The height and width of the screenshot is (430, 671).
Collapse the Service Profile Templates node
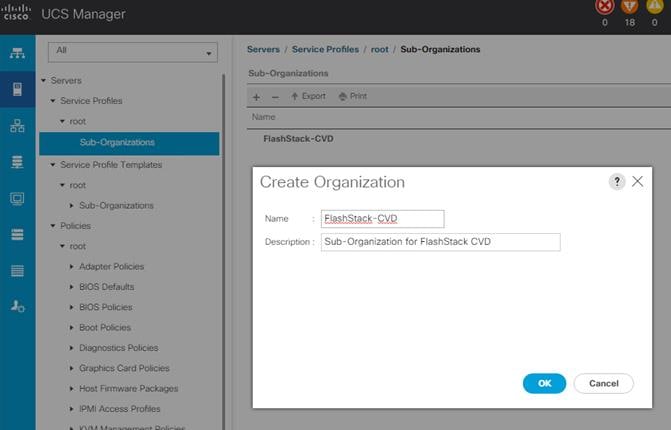coord(53,165)
